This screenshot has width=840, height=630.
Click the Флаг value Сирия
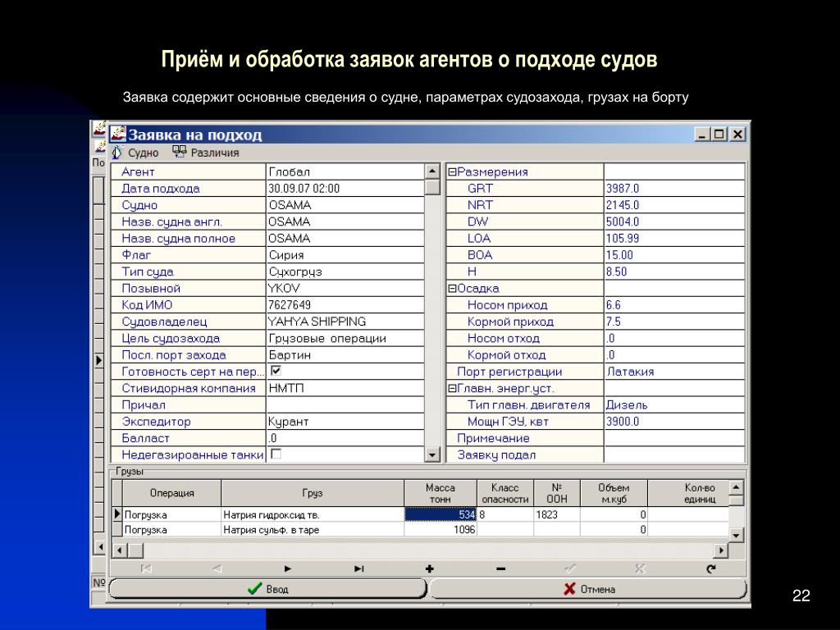coord(345,255)
